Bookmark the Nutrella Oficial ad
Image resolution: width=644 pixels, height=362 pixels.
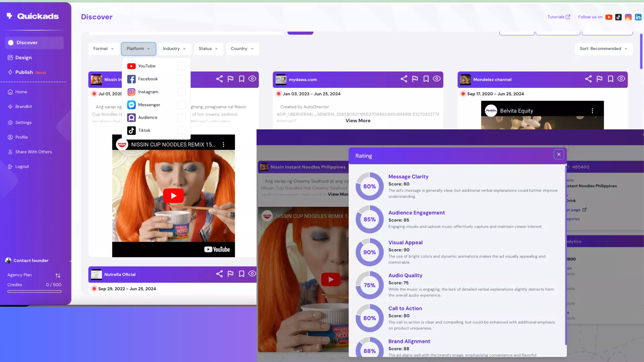coord(241,274)
